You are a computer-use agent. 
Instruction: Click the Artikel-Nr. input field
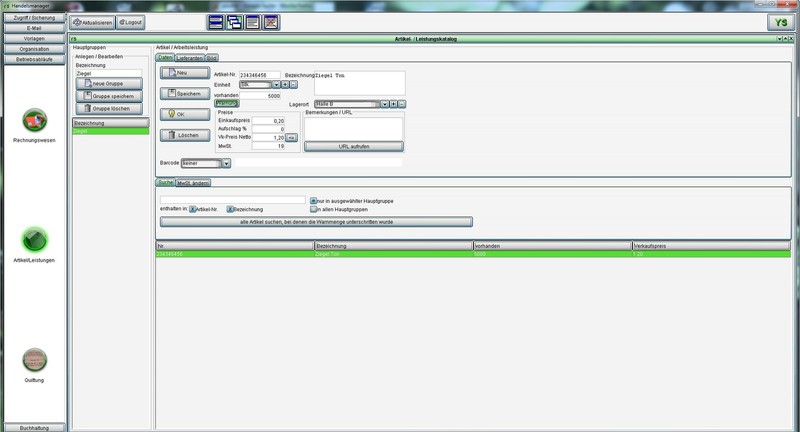pos(260,75)
